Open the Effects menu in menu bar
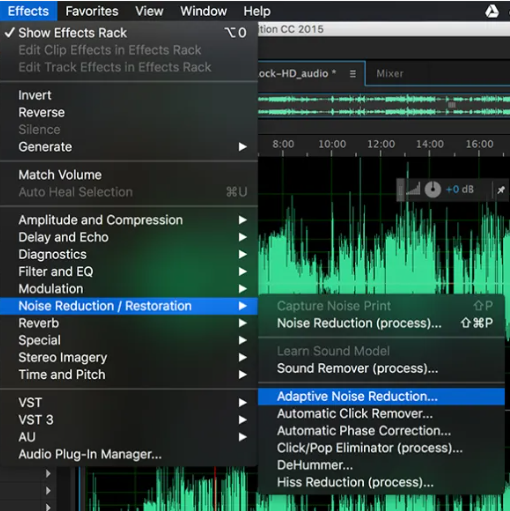The image size is (510, 511). click(x=28, y=11)
